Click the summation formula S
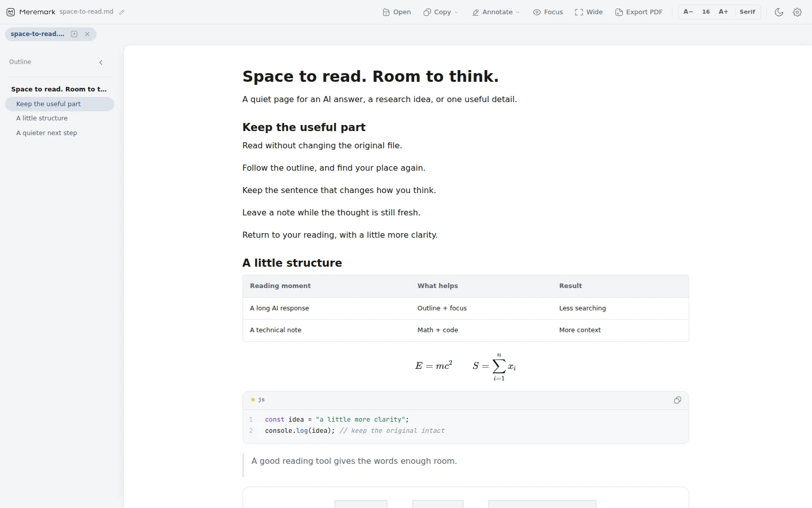The image size is (812, 508). (x=494, y=367)
